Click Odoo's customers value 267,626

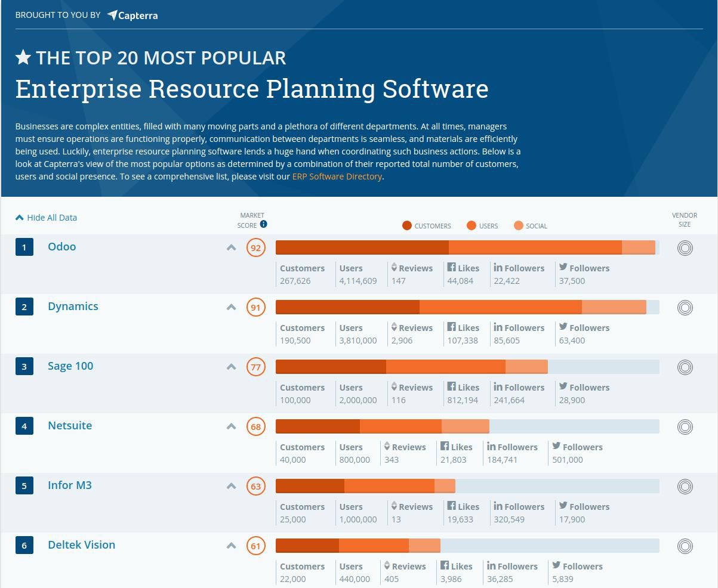295,281
